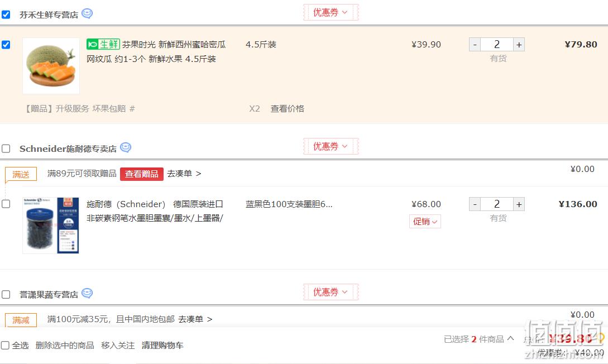Click 清理购物车 link

(162, 346)
